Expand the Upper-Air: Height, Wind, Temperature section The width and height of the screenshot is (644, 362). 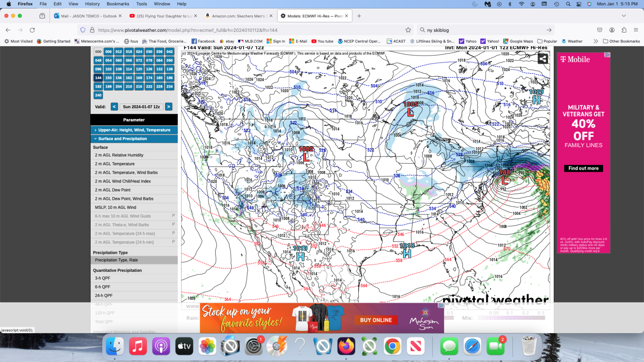coord(134,130)
